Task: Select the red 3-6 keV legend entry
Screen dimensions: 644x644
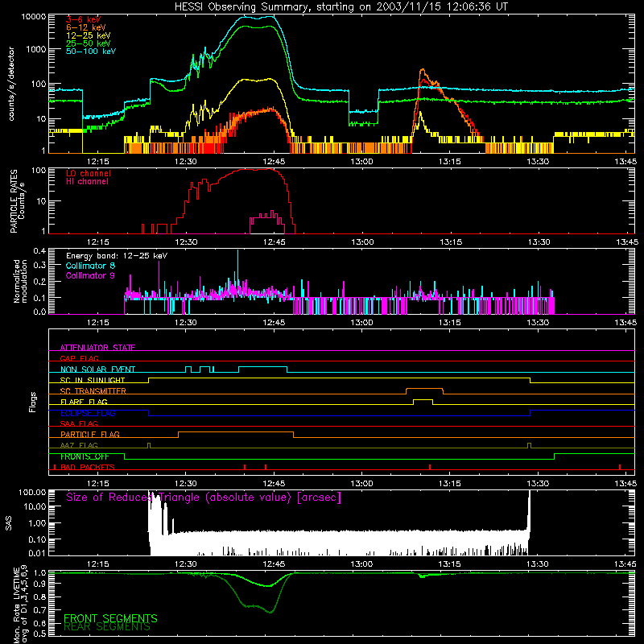Action: tap(84, 19)
